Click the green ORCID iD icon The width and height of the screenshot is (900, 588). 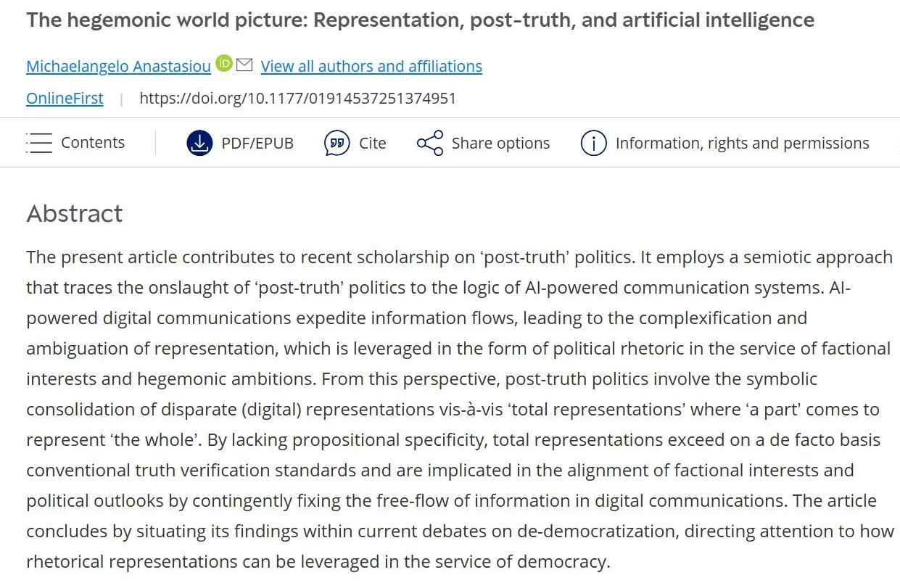[223, 64]
